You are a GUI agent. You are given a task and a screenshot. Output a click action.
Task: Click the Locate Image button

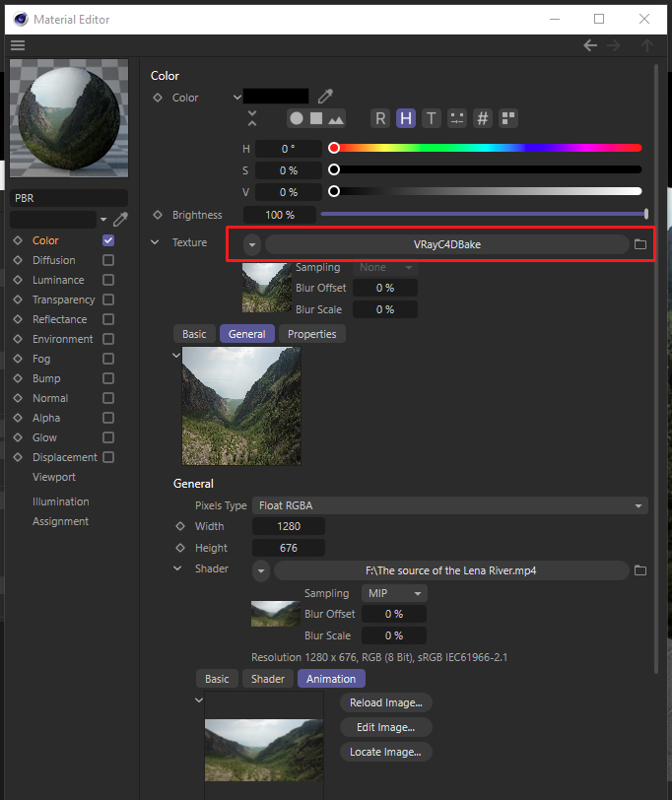tap(385, 752)
